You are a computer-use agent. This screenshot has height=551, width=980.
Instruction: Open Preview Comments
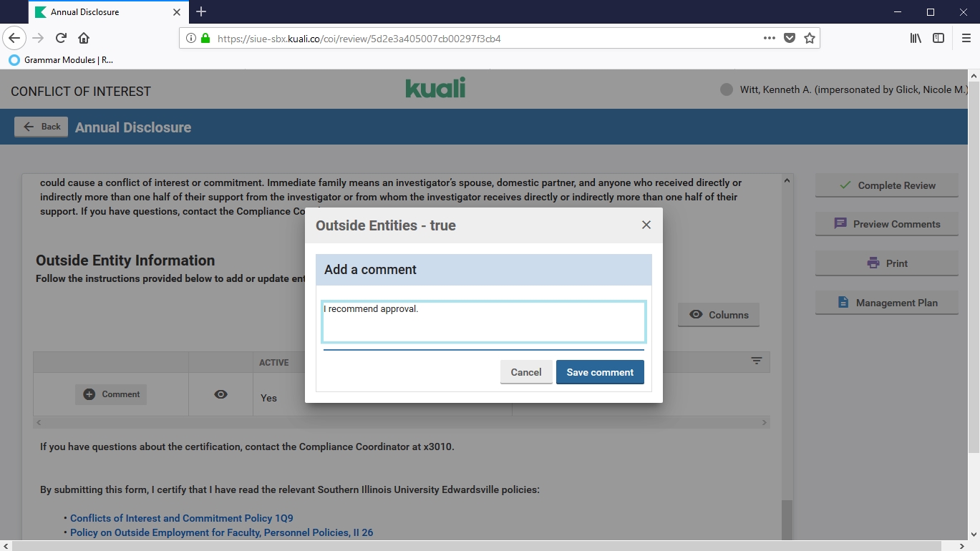pyautogui.click(x=886, y=224)
